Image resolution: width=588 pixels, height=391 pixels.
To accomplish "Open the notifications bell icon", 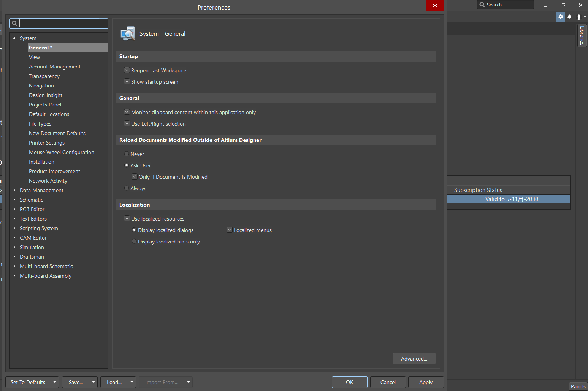I will tap(569, 17).
